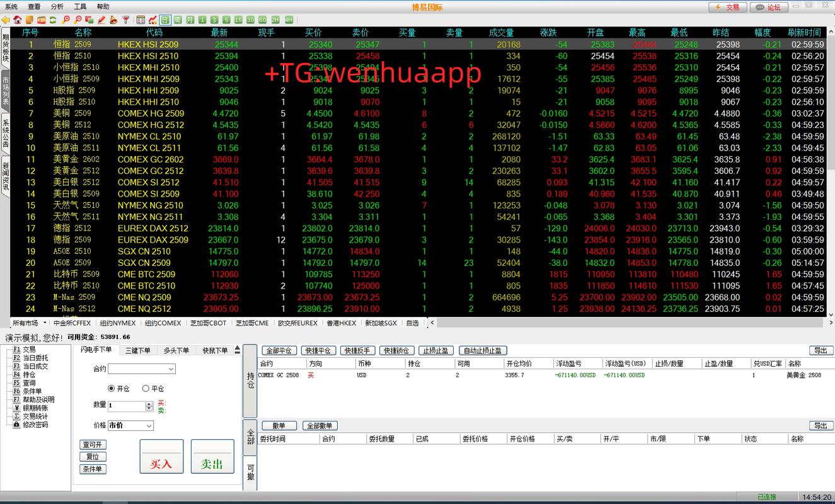Open the quote list table icon
The image size is (835, 504).
(x=141, y=20)
